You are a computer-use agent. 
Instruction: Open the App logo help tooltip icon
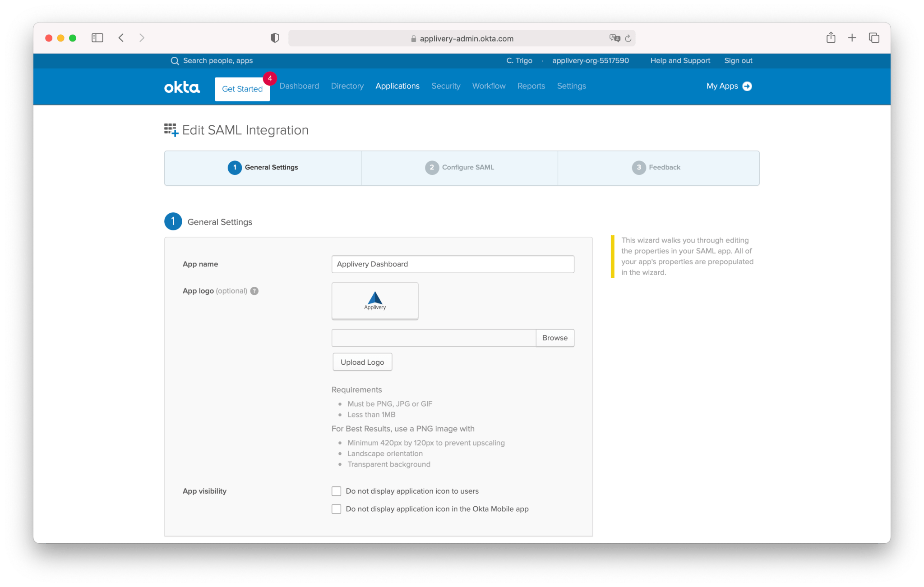[254, 291]
